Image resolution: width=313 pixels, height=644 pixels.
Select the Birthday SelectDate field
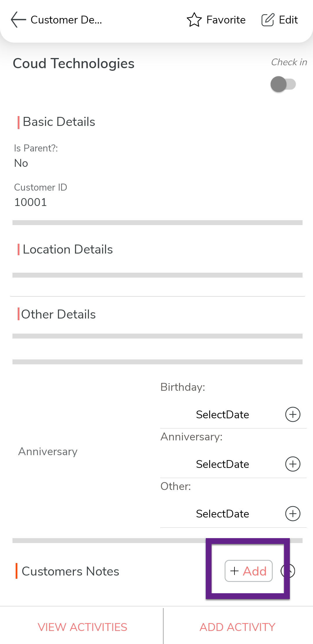pyautogui.click(x=222, y=415)
